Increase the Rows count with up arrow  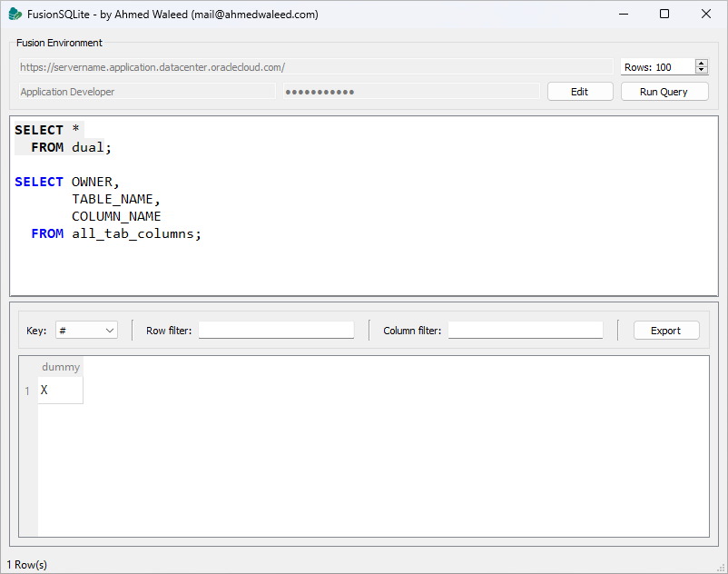(x=701, y=64)
